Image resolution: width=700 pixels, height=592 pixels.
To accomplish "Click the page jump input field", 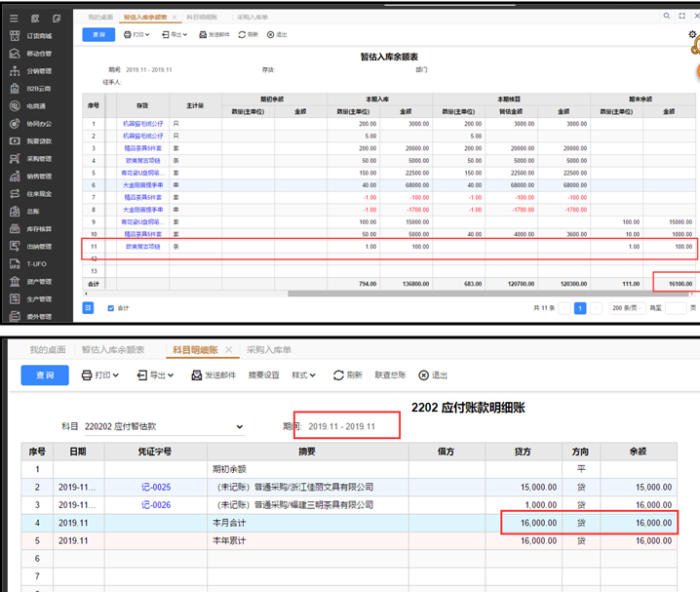I will (676, 307).
